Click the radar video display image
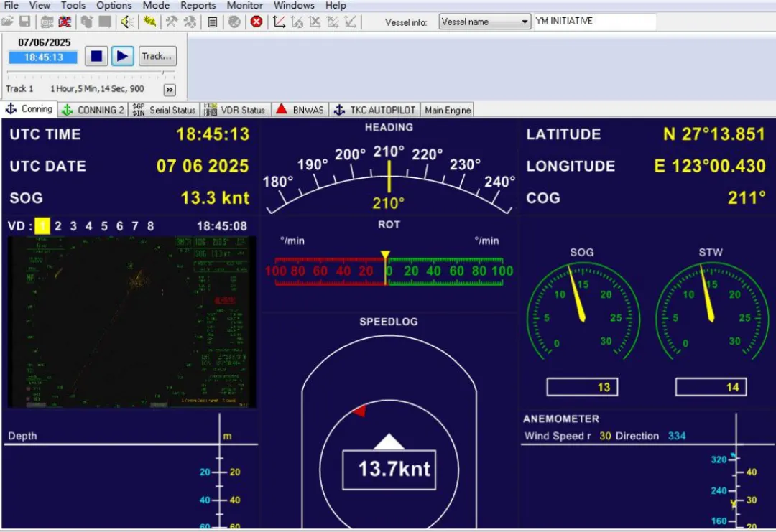The width and height of the screenshot is (776, 532). (131, 322)
